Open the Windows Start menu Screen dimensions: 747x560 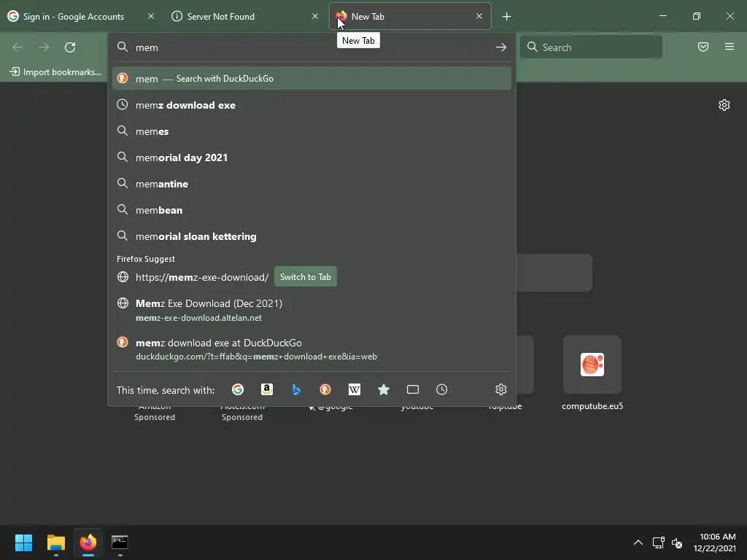click(x=23, y=542)
